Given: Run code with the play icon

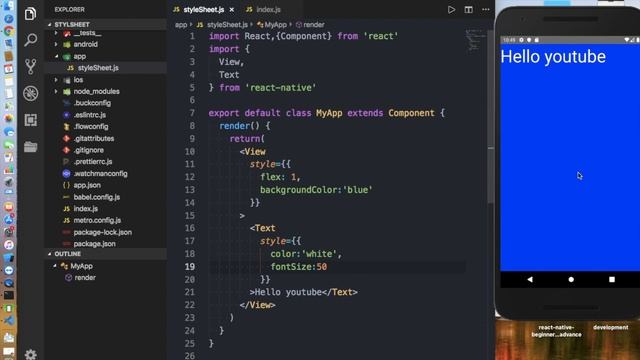Looking at the screenshot, I should coord(451,9).
